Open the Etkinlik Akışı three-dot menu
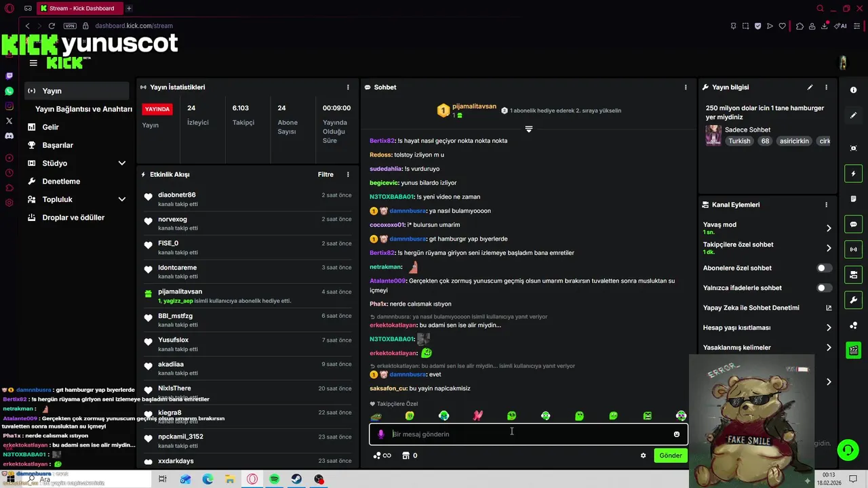The height and width of the screenshot is (488, 868). click(348, 174)
